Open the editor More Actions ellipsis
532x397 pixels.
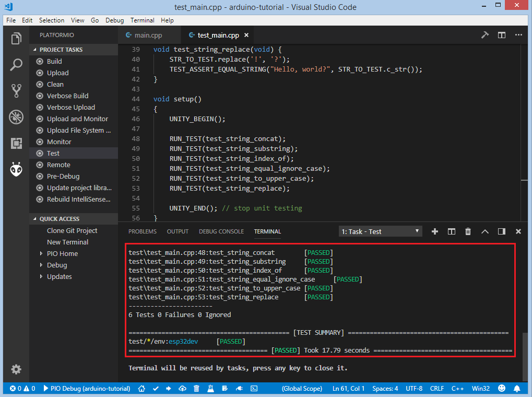point(518,35)
